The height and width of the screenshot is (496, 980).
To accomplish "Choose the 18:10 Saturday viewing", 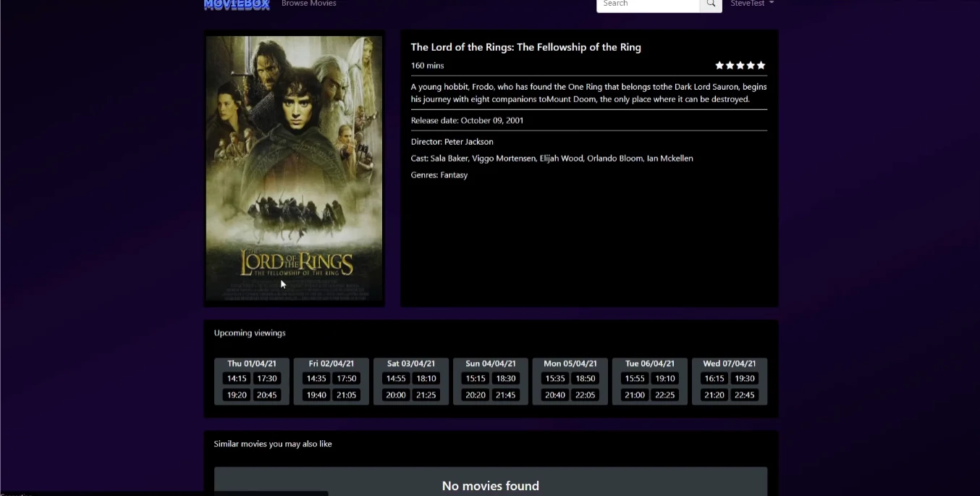I will pyautogui.click(x=426, y=379).
